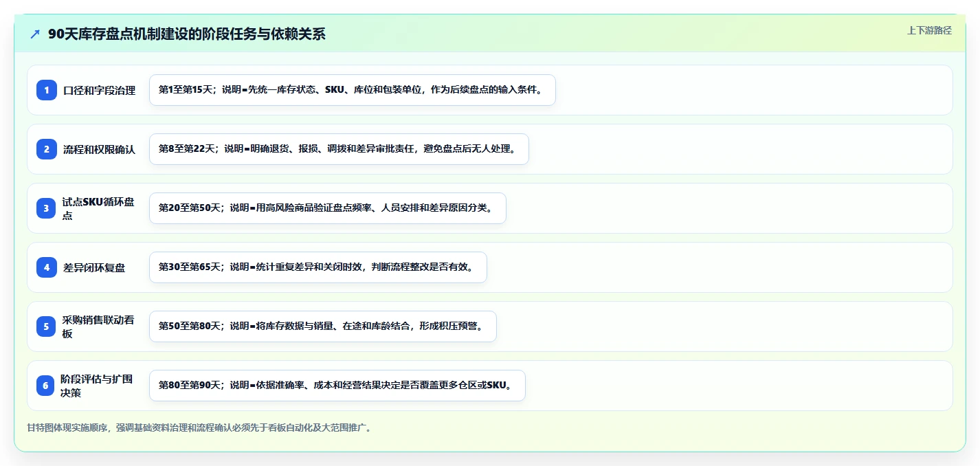The height and width of the screenshot is (466, 980).
Task: Click the 第80至第90天 description box
Action: [x=337, y=386]
